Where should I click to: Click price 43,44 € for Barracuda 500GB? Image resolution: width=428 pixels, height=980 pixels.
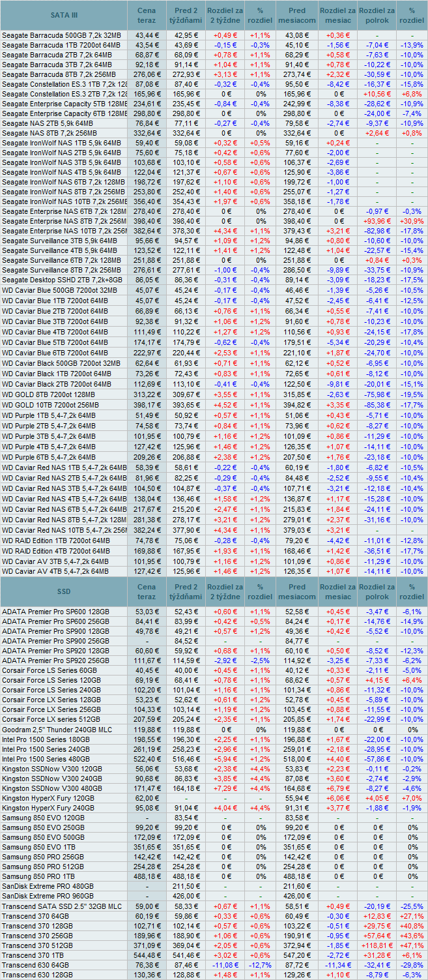click(x=147, y=35)
